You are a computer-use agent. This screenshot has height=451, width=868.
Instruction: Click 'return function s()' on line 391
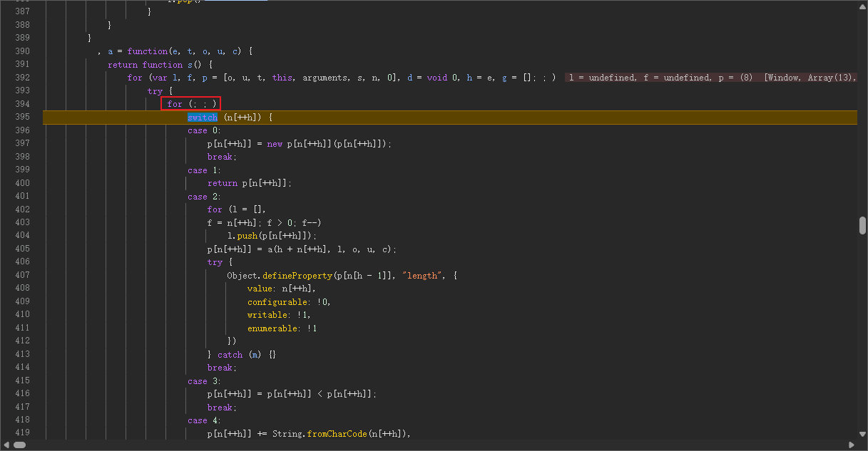(x=155, y=65)
